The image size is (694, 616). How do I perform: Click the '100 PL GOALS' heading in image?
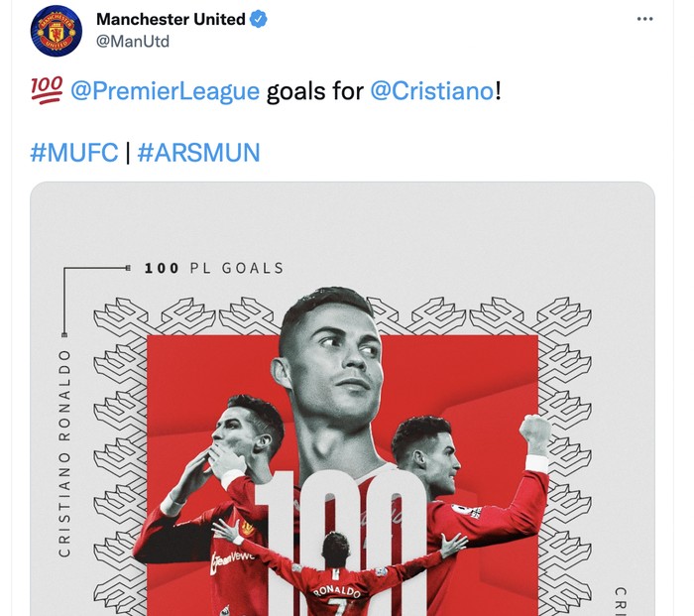pos(214,268)
